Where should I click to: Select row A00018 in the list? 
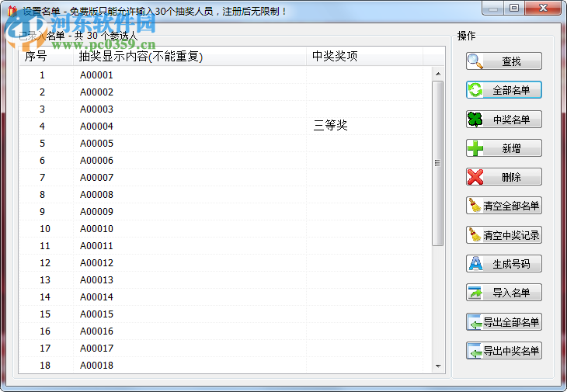(221, 366)
